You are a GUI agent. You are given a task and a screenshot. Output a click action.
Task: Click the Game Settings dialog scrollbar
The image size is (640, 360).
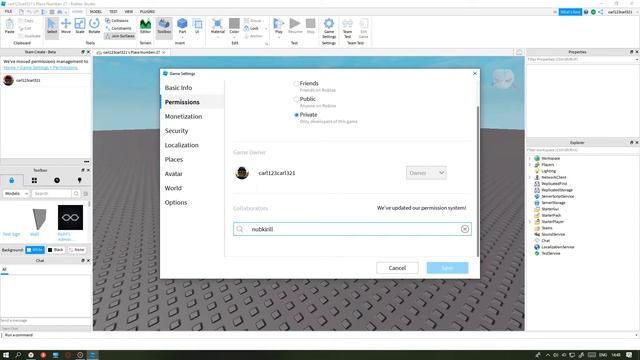tap(478, 181)
